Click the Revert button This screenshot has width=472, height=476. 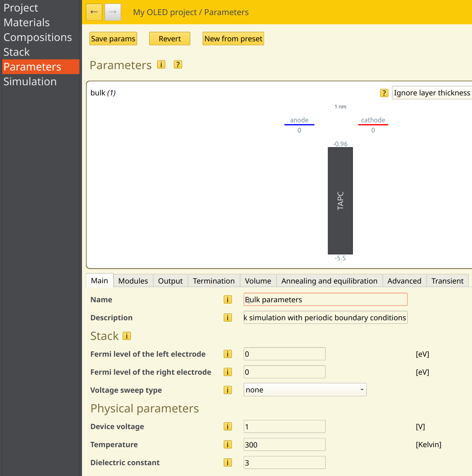pos(170,39)
